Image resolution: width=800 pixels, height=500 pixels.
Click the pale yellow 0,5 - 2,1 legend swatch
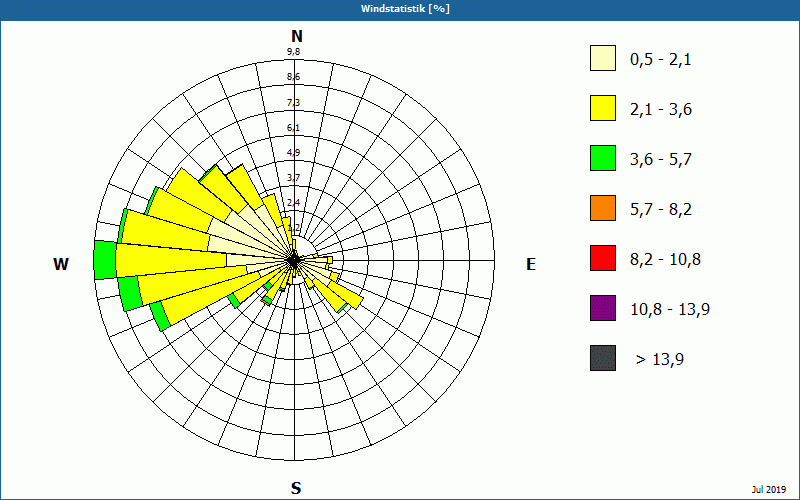(603, 58)
